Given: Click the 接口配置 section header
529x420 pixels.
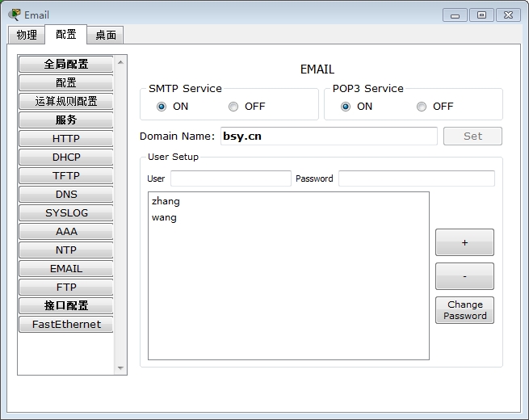Looking at the screenshot, I should point(66,305).
